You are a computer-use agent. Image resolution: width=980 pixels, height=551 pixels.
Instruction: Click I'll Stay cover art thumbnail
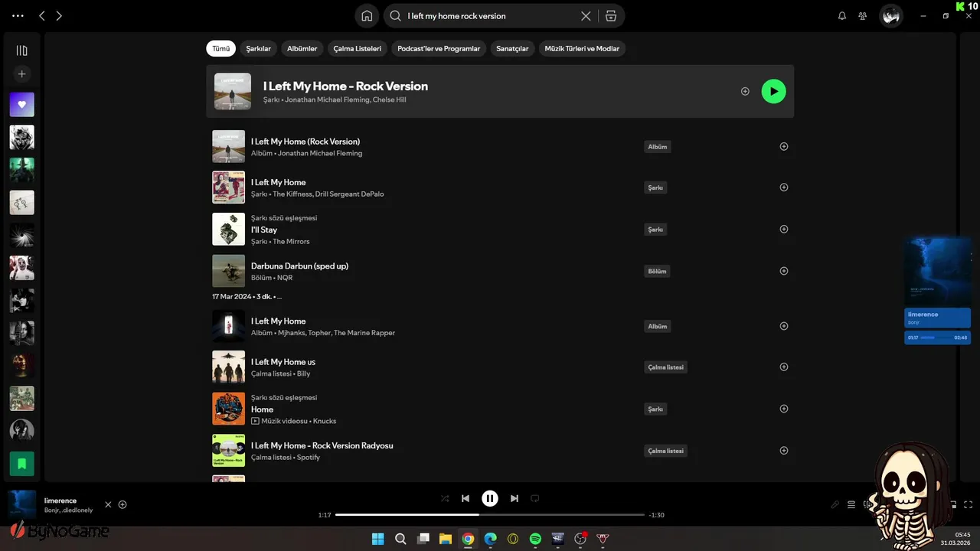click(x=228, y=229)
